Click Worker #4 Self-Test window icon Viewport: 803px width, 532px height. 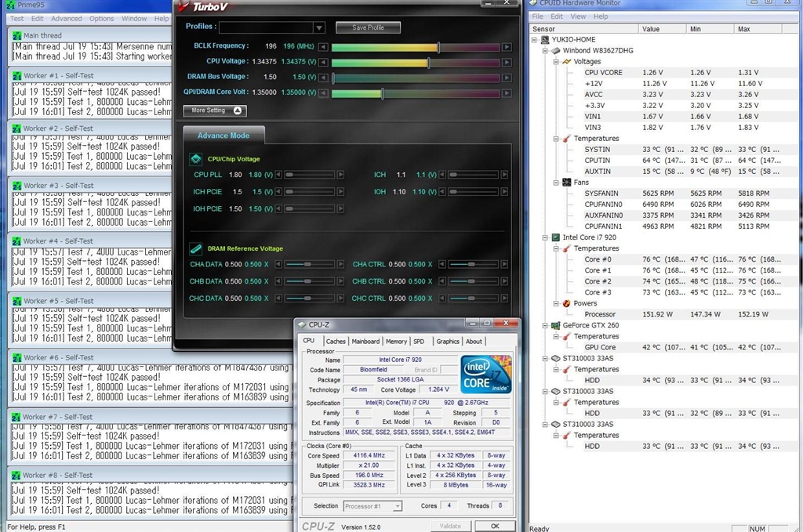pyautogui.click(x=16, y=241)
